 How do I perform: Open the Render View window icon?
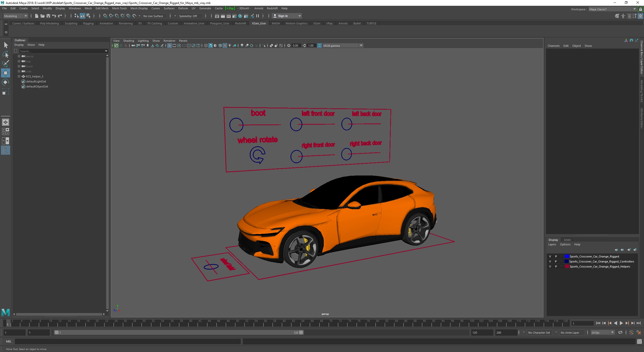217,16
